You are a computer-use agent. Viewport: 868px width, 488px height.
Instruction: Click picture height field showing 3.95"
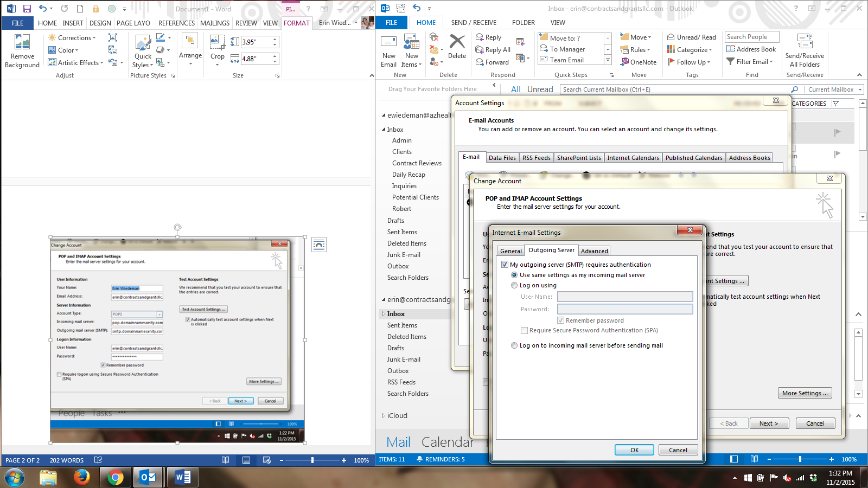point(256,42)
